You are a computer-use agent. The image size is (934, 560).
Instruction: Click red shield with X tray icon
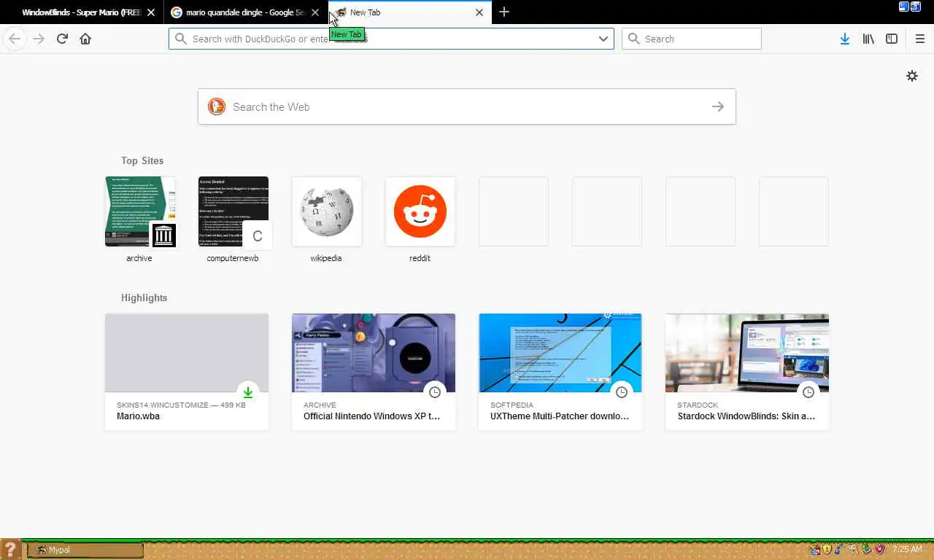click(x=880, y=549)
